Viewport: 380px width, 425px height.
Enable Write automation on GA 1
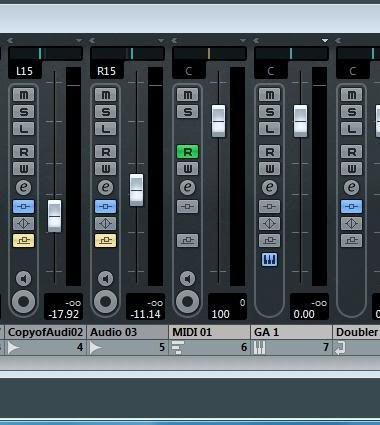[269, 169]
